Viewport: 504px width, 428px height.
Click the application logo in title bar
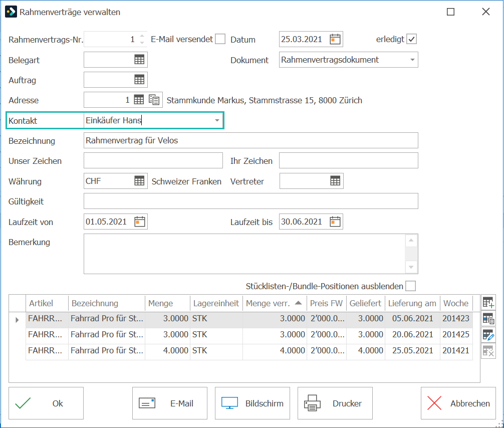[11, 12]
